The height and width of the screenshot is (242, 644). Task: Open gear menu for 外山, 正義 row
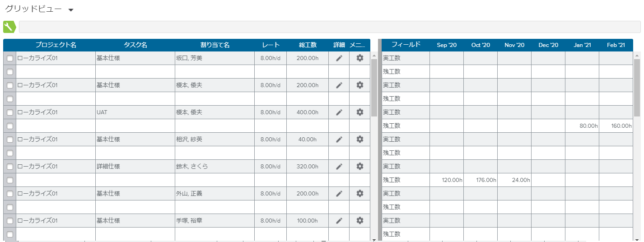360,194
